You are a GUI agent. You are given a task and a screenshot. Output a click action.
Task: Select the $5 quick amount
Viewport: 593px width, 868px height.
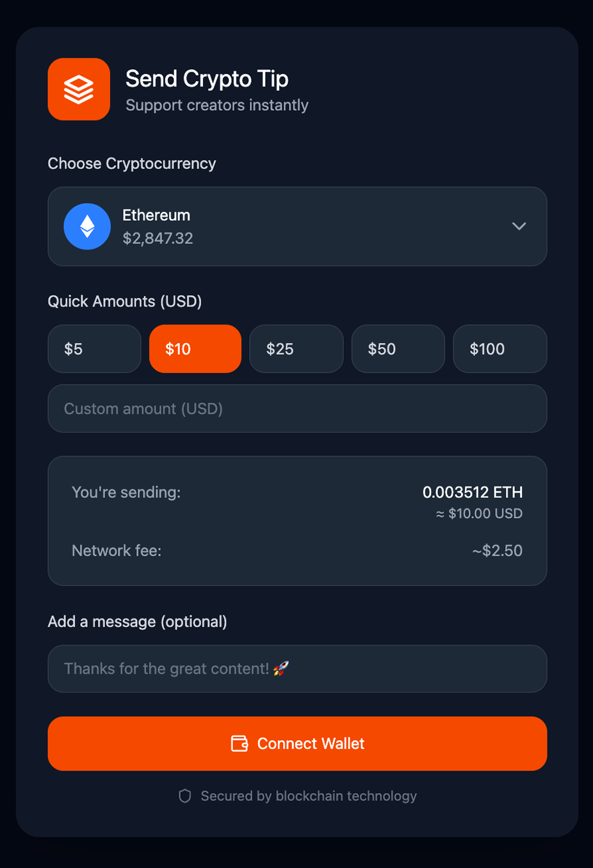click(94, 349)
